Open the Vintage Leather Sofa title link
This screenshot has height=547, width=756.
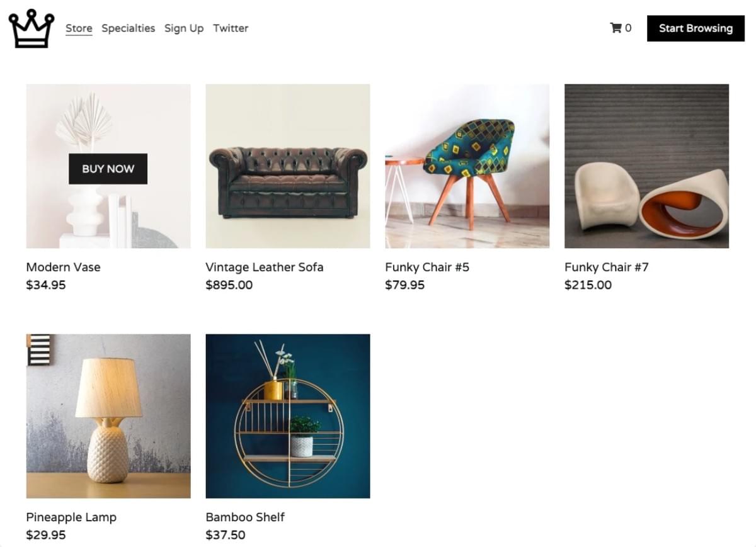pyautogui.click(x=265, y=267)
